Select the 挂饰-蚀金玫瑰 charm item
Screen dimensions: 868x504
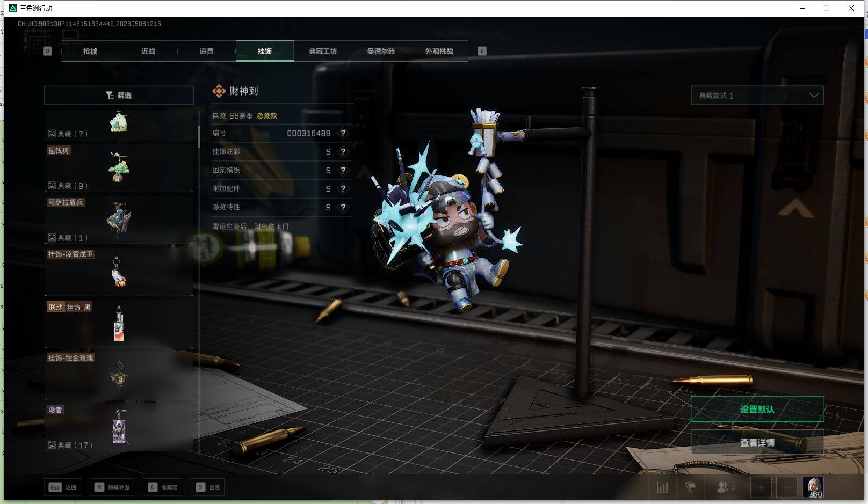pos(119,375)
